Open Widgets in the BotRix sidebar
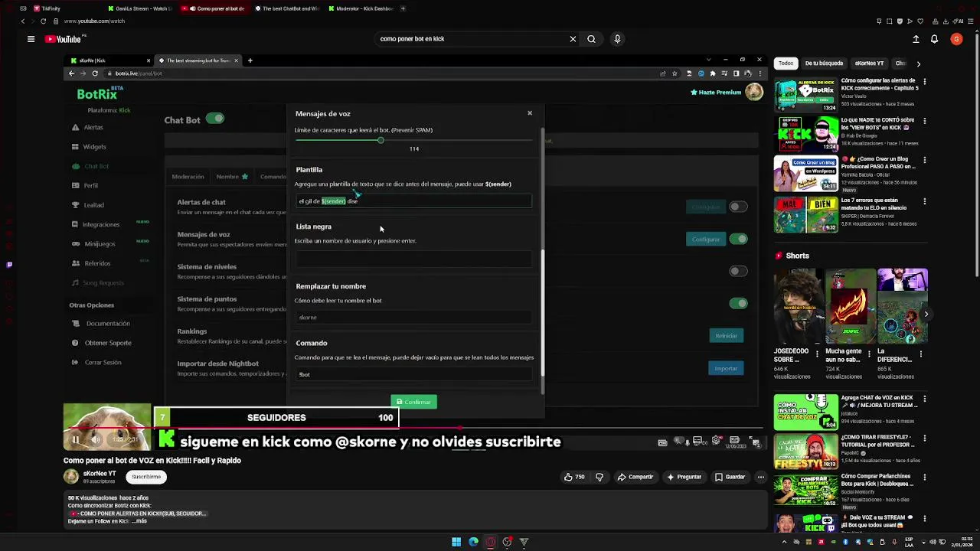The image size is (980, 551). coord(94,147)
